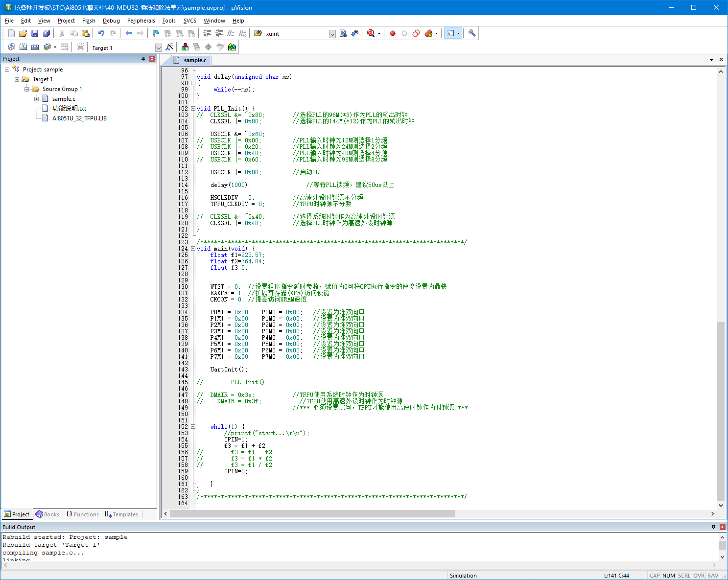Open the Peripherals menu
Image resolution: width=728 pixels, height=580 pixels.
click(x=141, y=21)
